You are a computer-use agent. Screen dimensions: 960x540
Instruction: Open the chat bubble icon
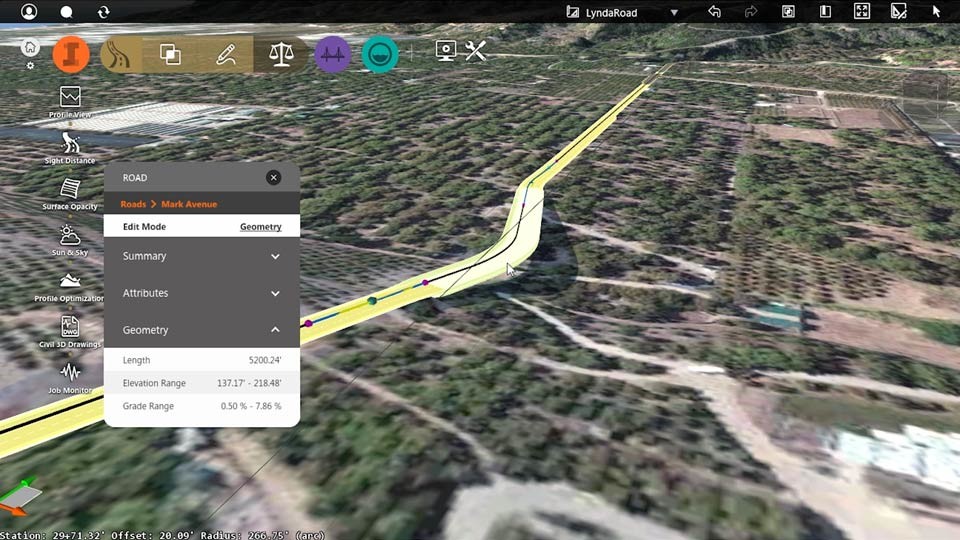66,12
